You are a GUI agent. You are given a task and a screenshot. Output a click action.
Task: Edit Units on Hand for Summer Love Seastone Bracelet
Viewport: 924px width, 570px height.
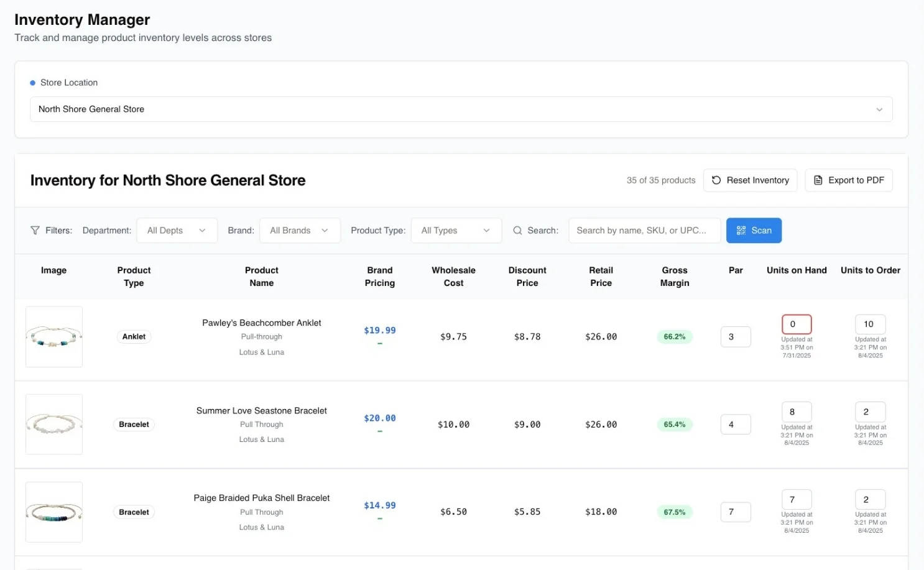797,412
